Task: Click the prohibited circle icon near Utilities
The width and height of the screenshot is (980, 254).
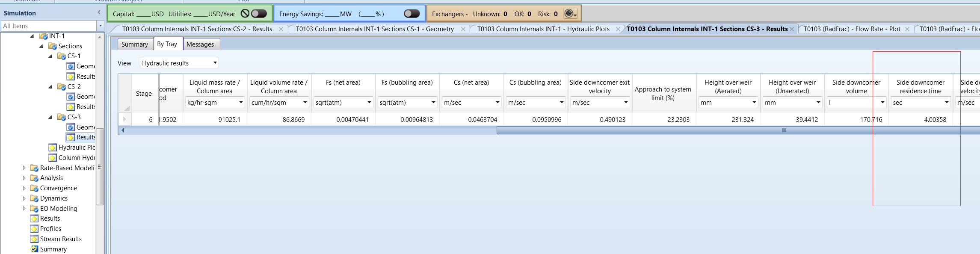Action: [245, 14]
